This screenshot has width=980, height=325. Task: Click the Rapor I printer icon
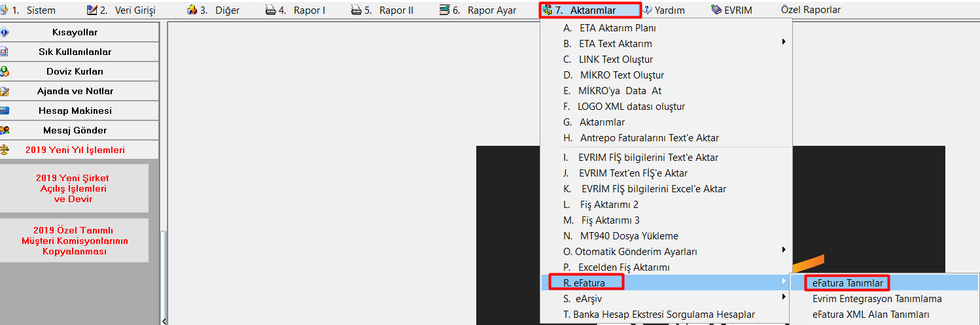pos(270,10)
